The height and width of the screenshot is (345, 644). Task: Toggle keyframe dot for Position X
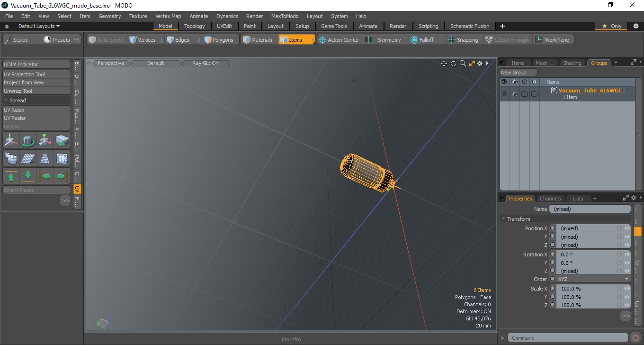click(x=553, y=228)
